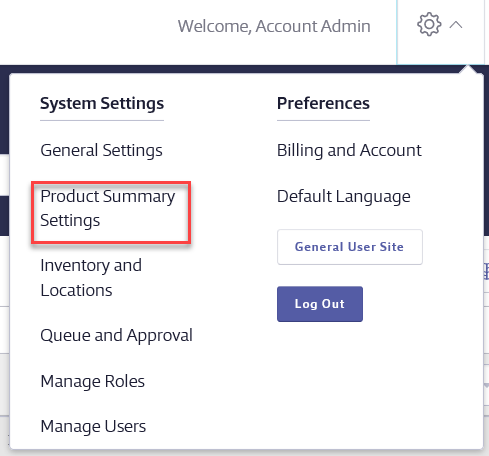Collapse the settings menu with the up chevron
Image resolution: width=489 pixels, height=456 pixels.
(456, 25)
